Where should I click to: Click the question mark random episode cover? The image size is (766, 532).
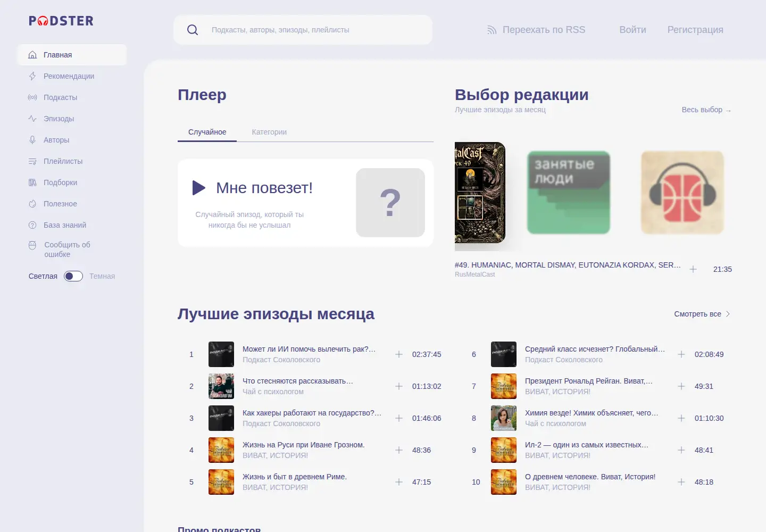click(x=390, y=203)
